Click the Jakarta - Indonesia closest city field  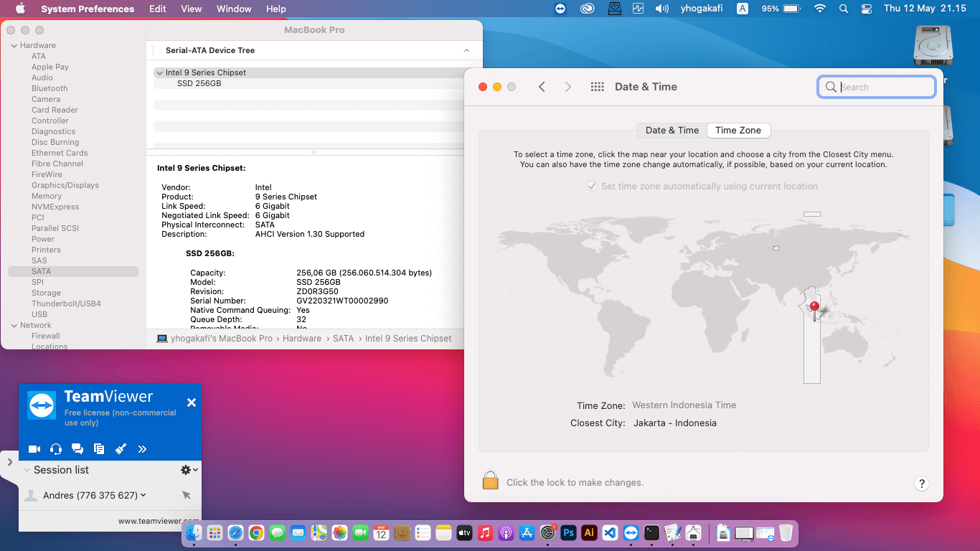674,423
